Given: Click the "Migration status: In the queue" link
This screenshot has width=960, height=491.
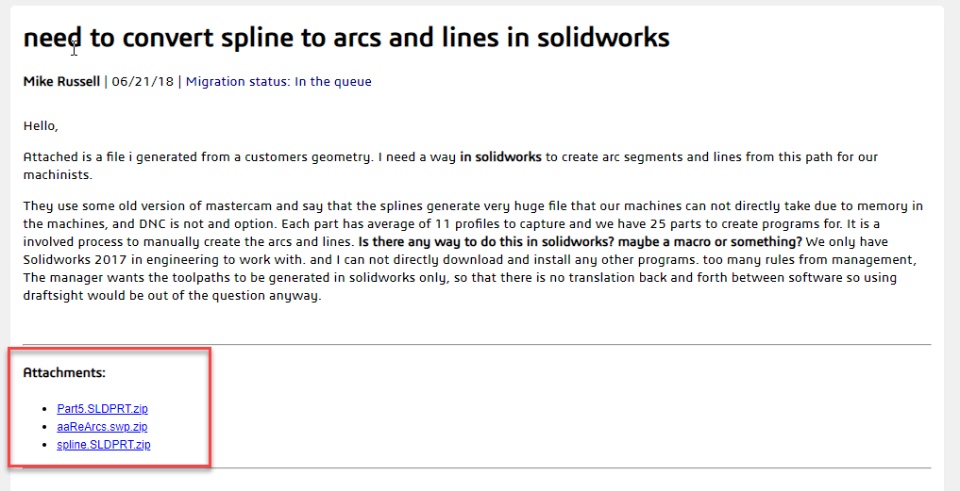Looking at the screenshot, I should click(x=278, y=82).
